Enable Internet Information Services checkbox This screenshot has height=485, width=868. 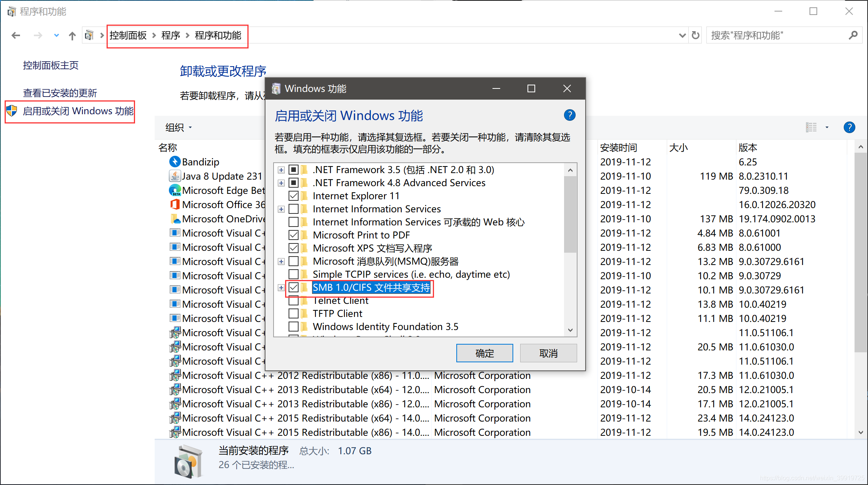point(294,209)
